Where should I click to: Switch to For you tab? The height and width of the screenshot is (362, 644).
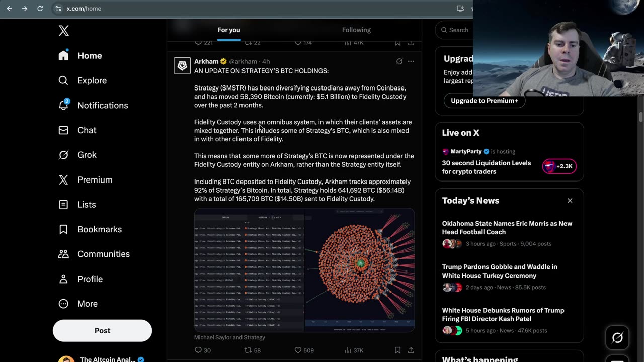229,30
